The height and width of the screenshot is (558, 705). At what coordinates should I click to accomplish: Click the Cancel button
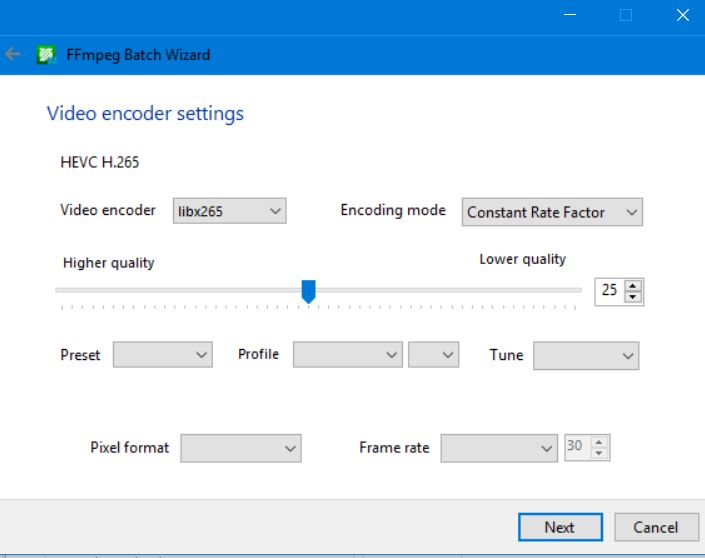pos(655,527)
